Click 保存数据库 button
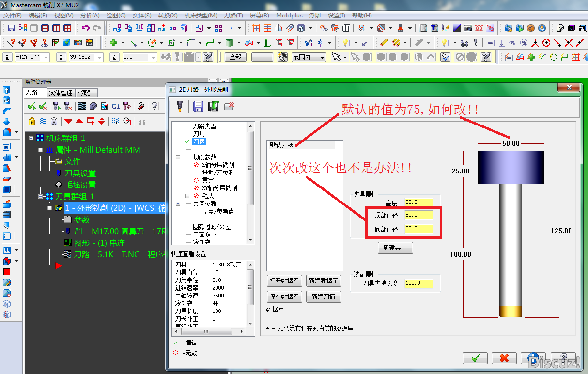This screenshot has height=374, width=588. 284,296
